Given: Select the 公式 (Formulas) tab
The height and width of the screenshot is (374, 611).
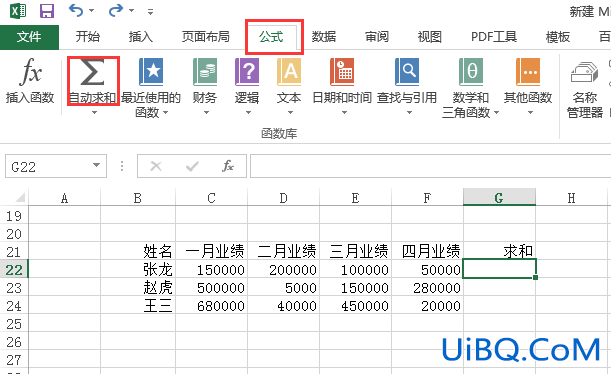Looking at the screenshot, I should point(271,37).
